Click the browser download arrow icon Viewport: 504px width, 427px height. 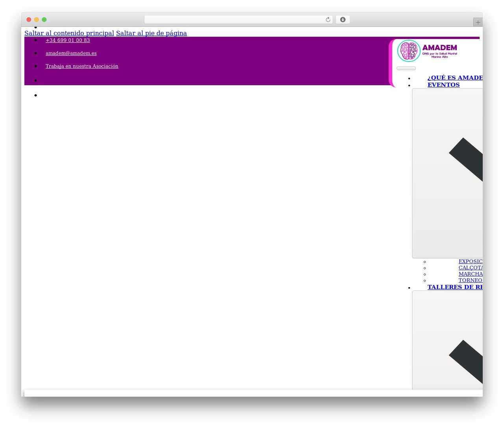(x=343, y=20)
